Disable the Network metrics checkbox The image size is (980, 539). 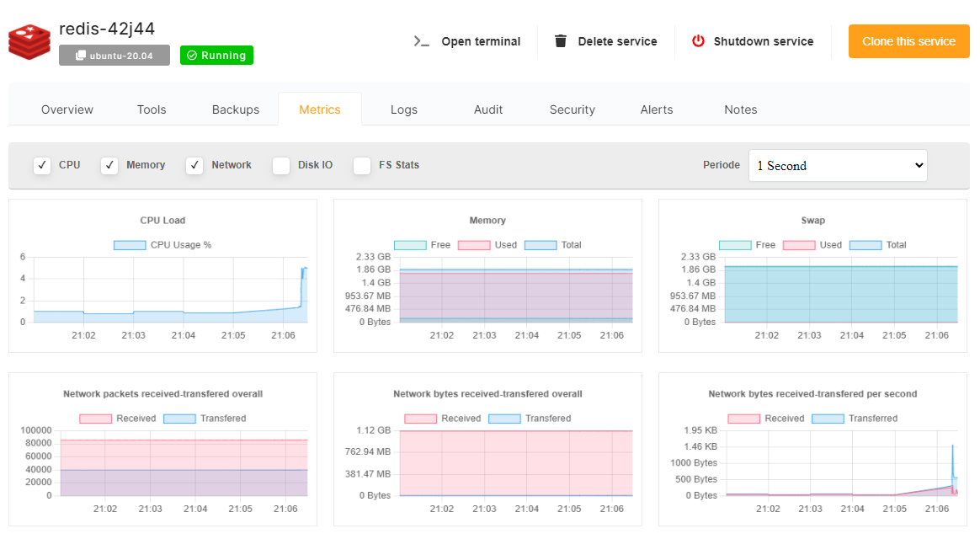tap(194, 165)
